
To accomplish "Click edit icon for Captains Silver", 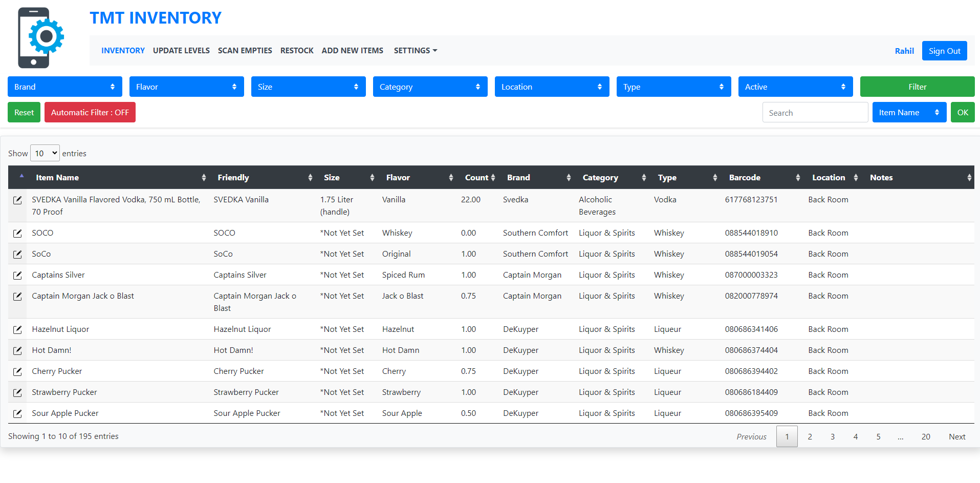I will pos(17,276).
